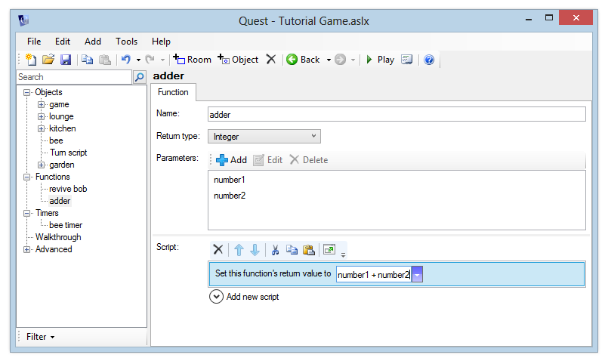The height and width of the screenshot is (364, 608).
Task: Click the Paste icon in the main toolbar
Action: 105,60
